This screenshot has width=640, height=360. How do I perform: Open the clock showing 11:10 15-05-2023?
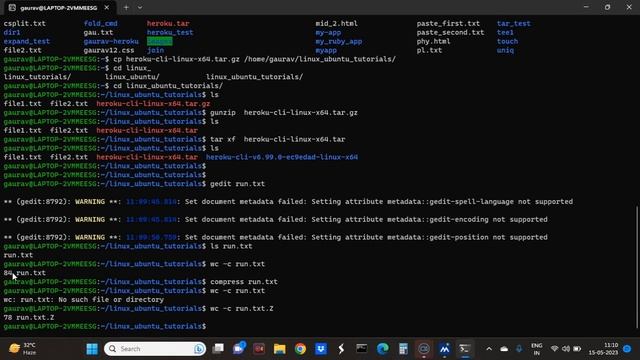(x=603, y=349)
